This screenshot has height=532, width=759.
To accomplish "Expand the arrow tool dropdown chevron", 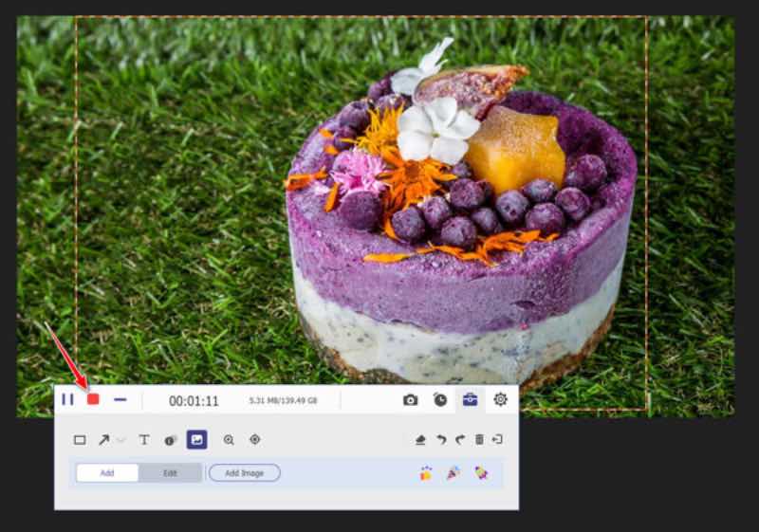I will click(120, 440).
